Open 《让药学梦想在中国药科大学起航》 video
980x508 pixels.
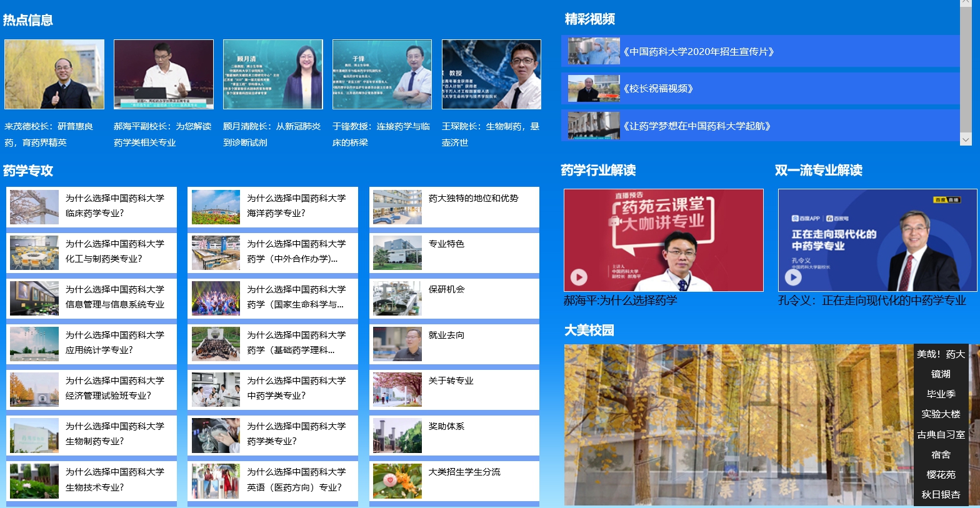point(697,126)
